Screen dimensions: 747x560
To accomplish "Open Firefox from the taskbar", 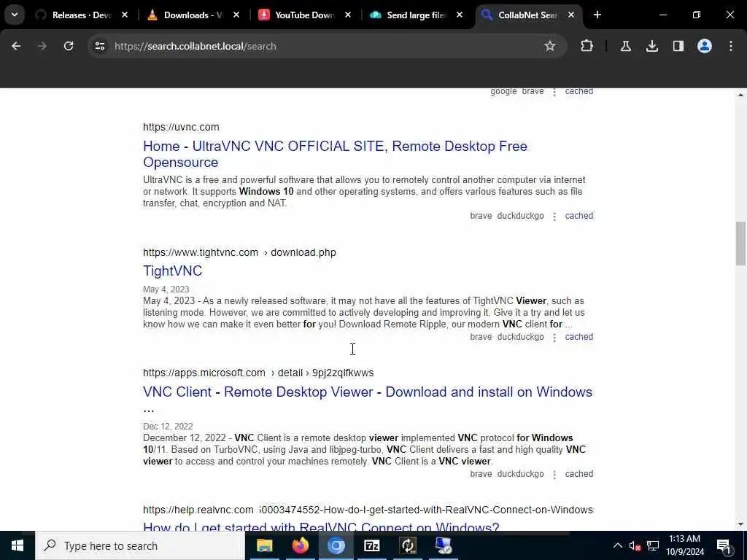I will coord(300,545).
